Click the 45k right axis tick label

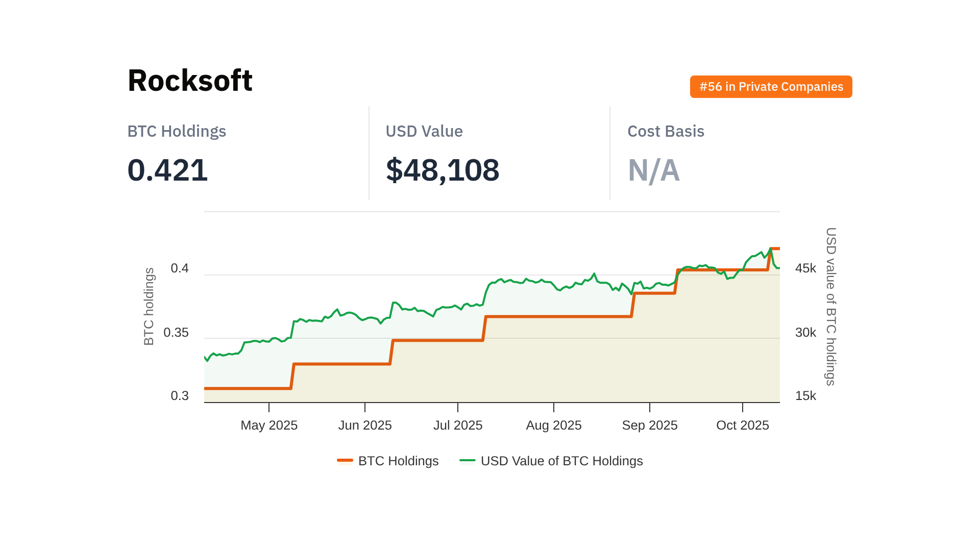click(805, 268)
